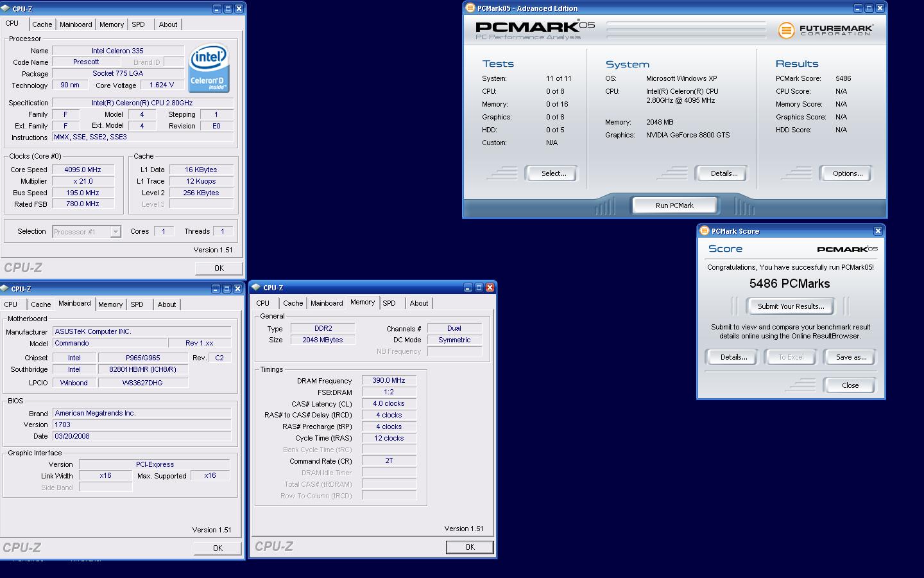Screen dimensions: 924x578
Task: Click the CPU-Z Mainboard window title icon
Action: click(x=4, y=289)
